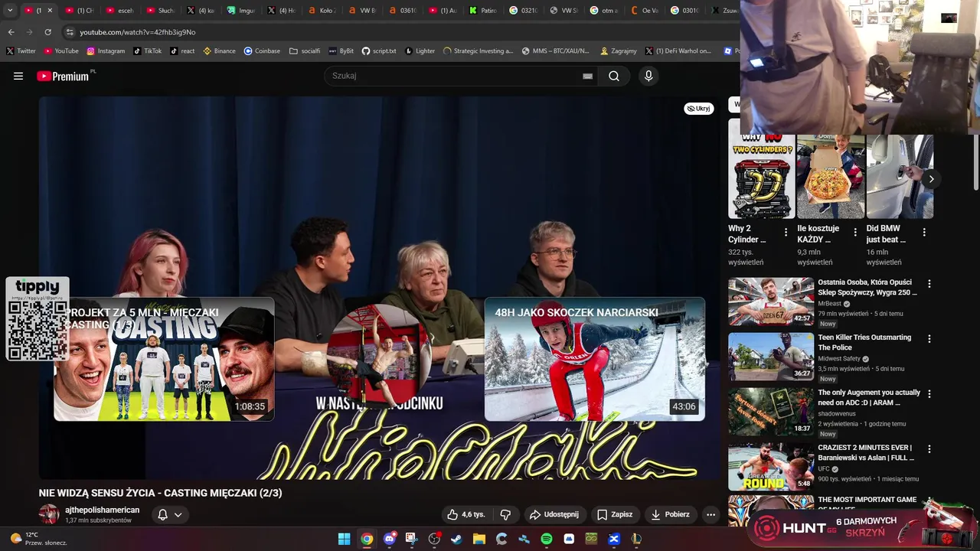Start voice search with microphone icon
980x551 pixels.
648,76
